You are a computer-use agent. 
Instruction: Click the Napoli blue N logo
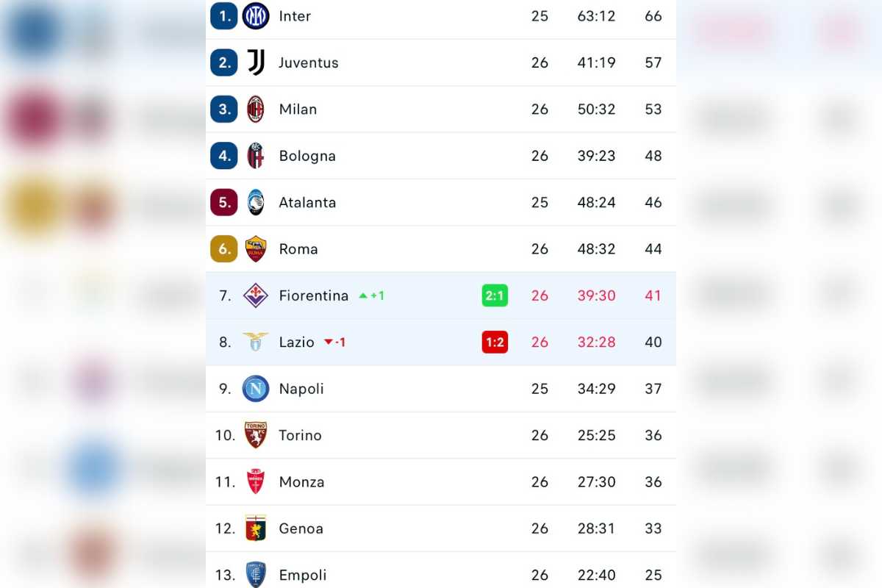(x=256, y=389)
